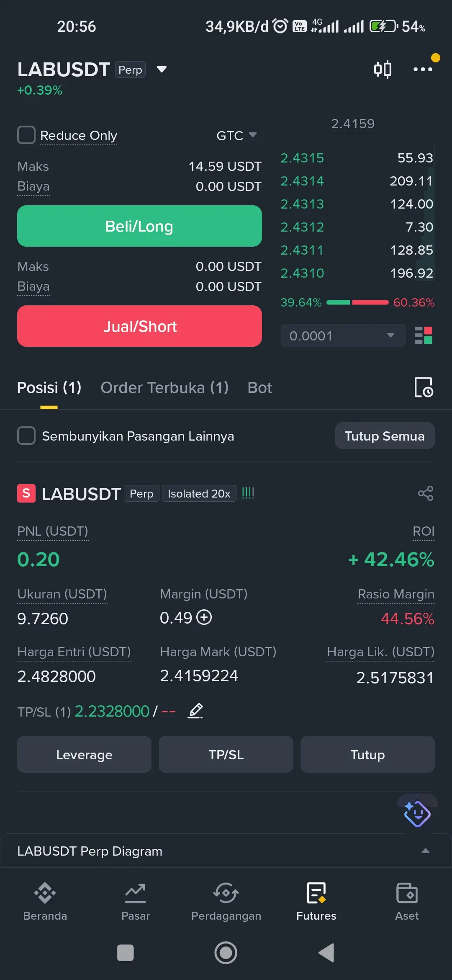Tap Android recent apps square button
452x980 pixels.
pyautogui.click(x=125, y=953)
